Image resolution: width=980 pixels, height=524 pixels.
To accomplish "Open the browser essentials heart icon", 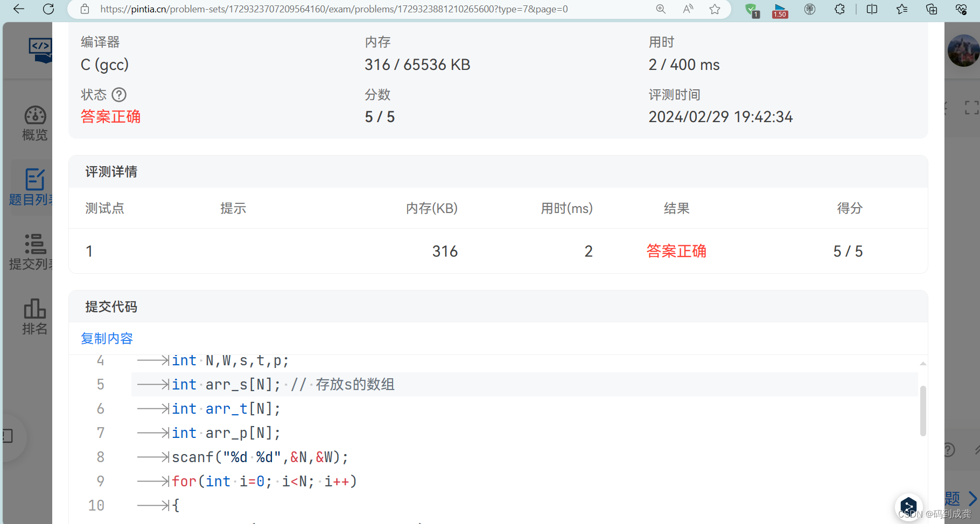I will click(x=961, y=9).
